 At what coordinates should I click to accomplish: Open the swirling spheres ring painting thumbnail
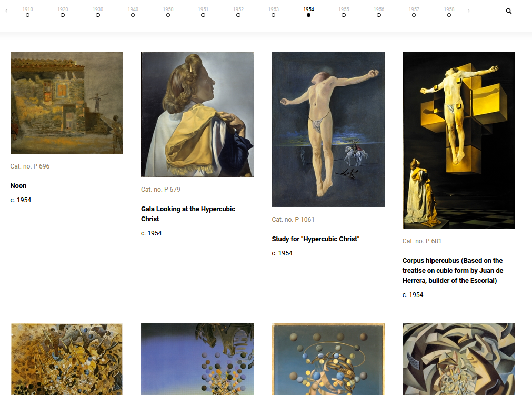(328, 359)
